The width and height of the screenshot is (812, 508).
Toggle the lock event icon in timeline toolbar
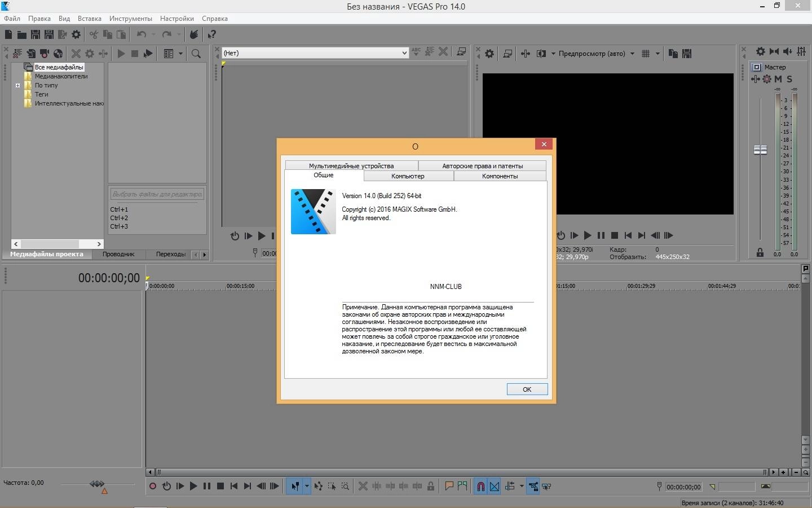431,486
